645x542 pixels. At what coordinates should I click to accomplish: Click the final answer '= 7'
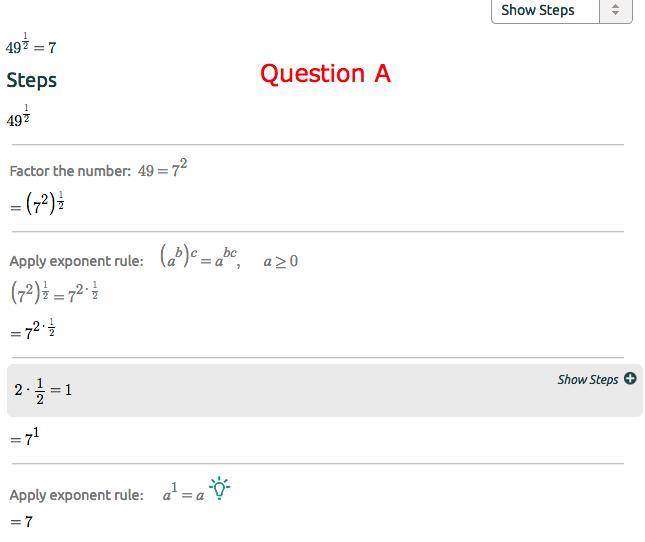(x=22, y=521)
